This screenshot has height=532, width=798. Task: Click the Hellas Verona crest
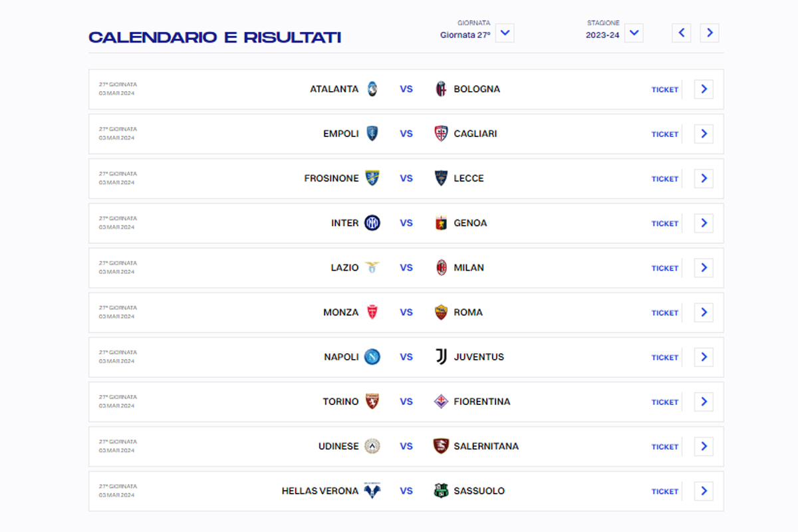[372, 491]
